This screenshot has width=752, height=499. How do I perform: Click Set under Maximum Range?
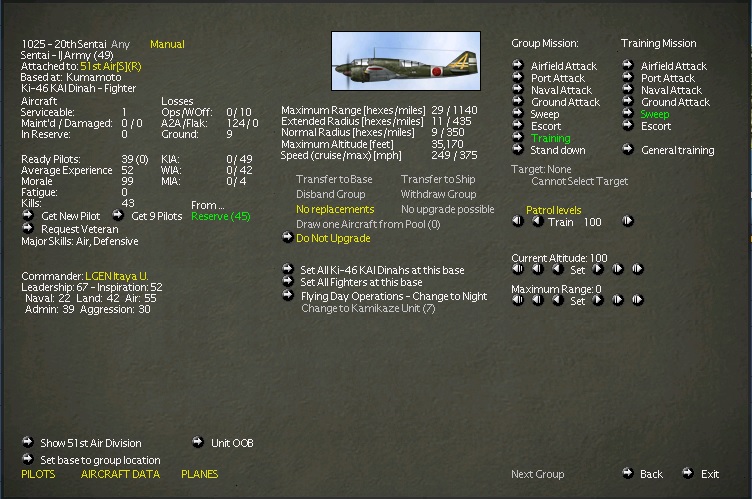click(577, 301)
